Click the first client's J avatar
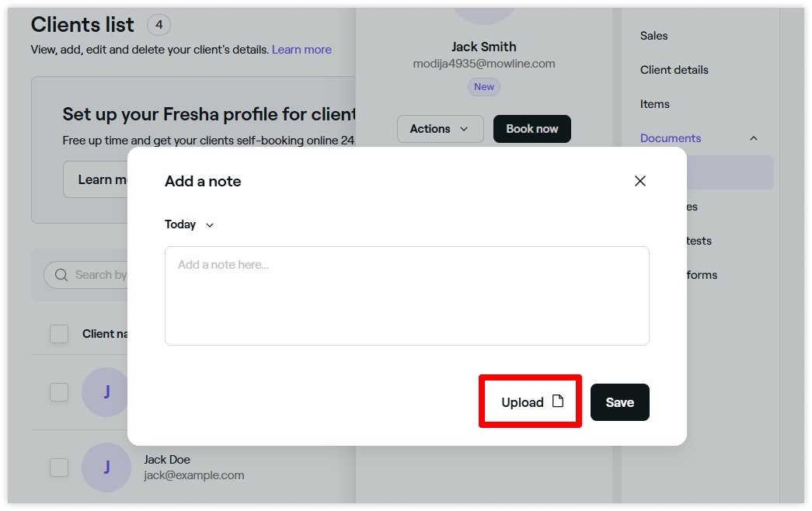The height and width of the screenshot is (511, 812). [x=106, y=392]
